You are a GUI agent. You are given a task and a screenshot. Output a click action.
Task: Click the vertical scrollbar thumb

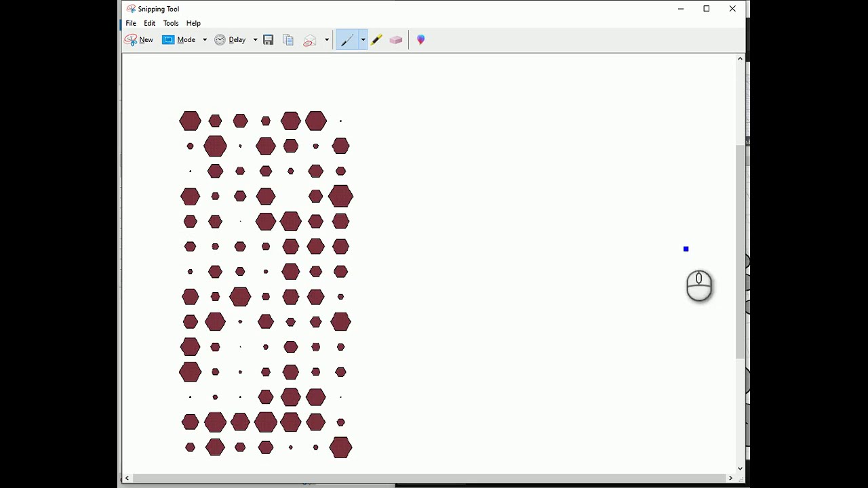740,252
